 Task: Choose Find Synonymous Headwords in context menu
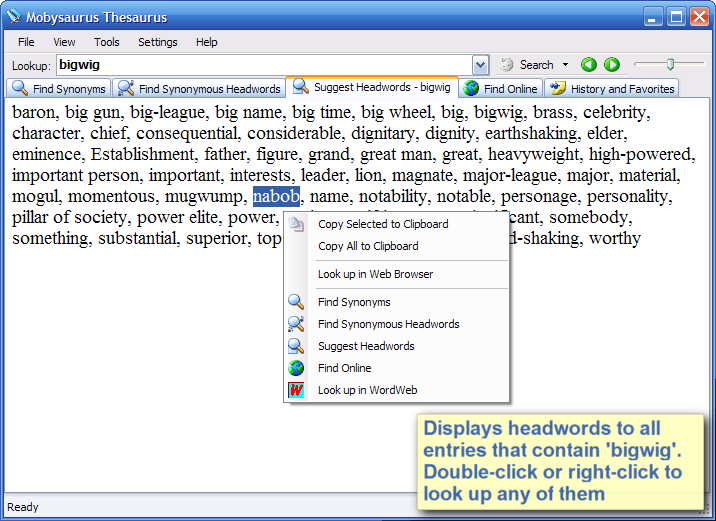396,324
